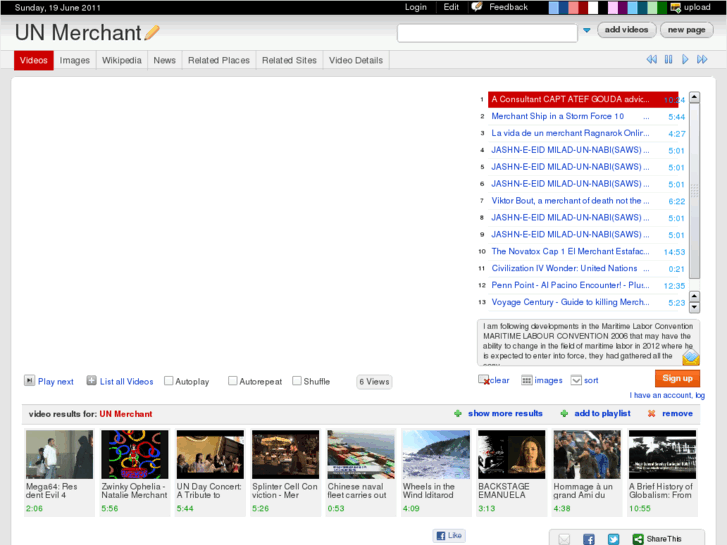Image resolution: width=727 pixels, height=545 pixels.
Task: Click the search input field
Action: click(487, 33)
